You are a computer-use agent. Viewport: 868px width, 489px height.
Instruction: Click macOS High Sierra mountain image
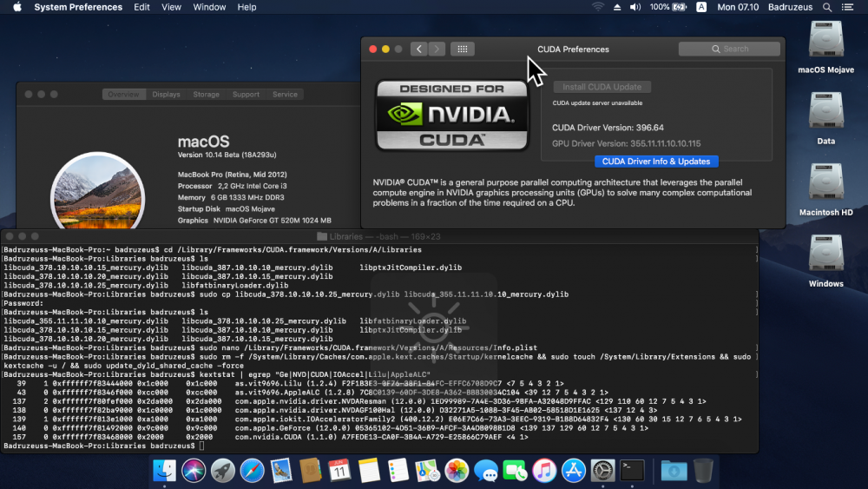(97, 192)
